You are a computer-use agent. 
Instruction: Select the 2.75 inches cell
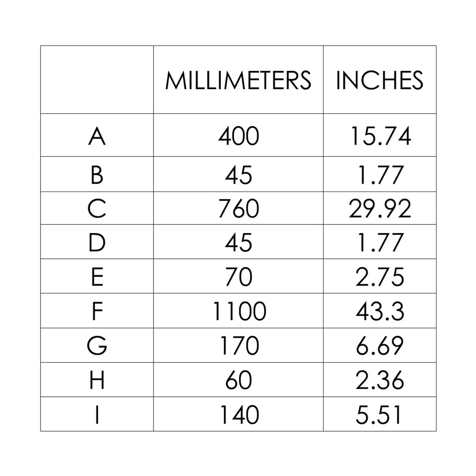tap(380, 277)
